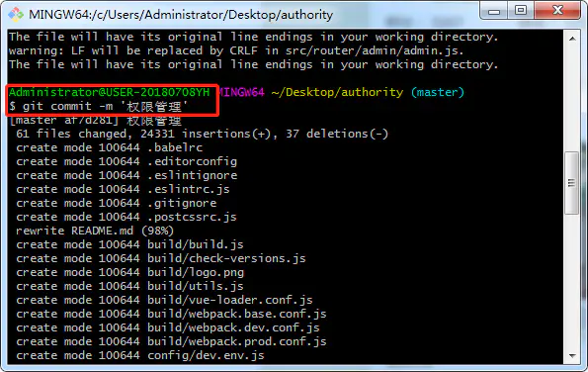This screenshot has height=372, width=588.
Task: Click the .babelrc line
Action: 110,147
